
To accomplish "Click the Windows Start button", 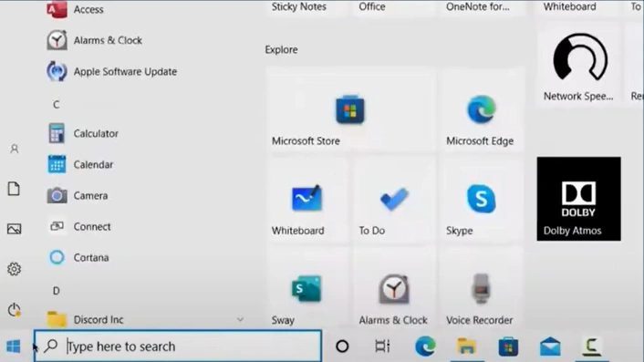I will 14,346.
